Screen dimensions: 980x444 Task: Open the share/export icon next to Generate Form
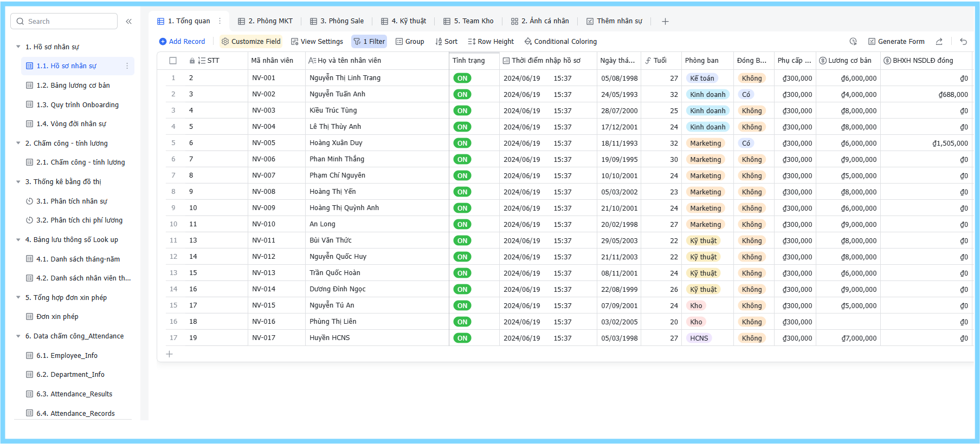(939, 42)
